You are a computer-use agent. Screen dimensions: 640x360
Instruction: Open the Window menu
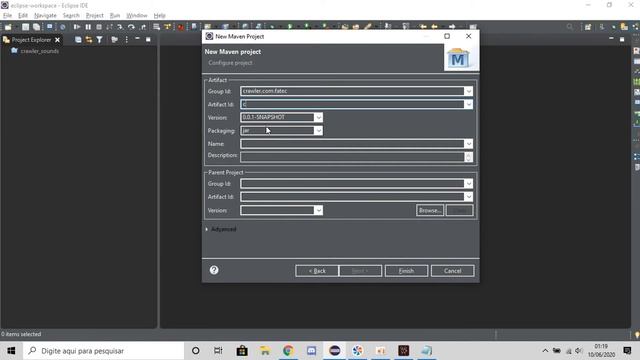[137, 16]
